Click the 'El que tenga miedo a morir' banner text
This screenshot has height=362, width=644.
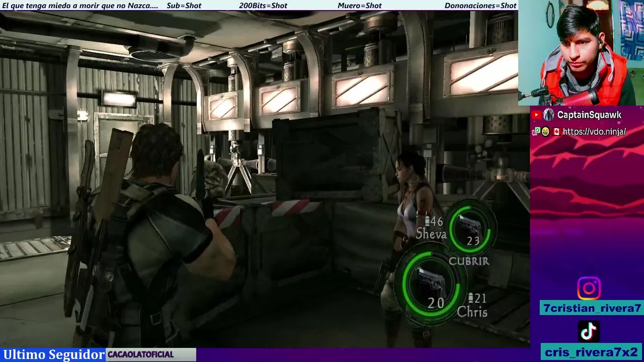(x=80, y=6)
